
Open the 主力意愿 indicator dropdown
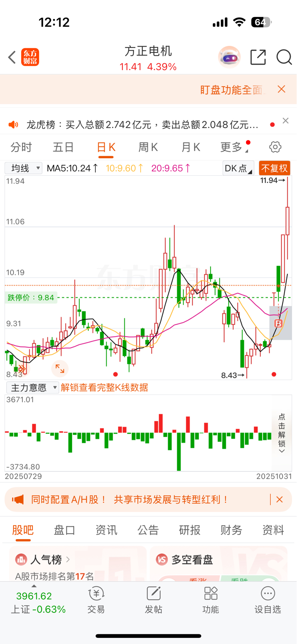tap(32, 388)
